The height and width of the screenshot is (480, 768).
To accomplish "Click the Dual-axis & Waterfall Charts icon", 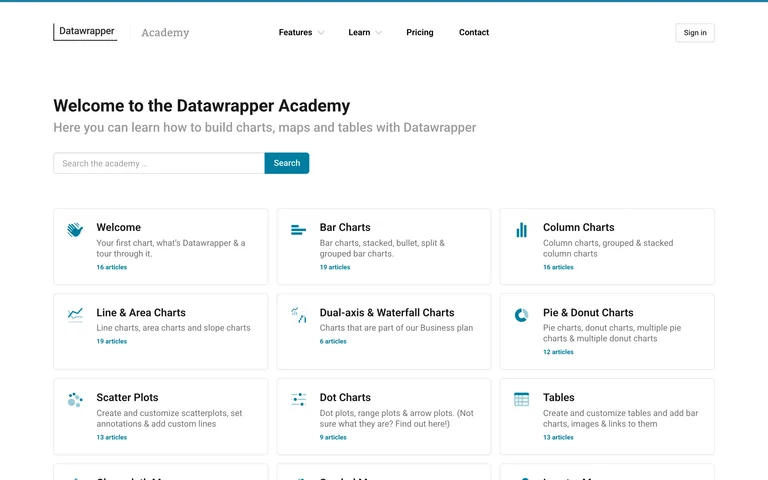I will tap(298, 314).
